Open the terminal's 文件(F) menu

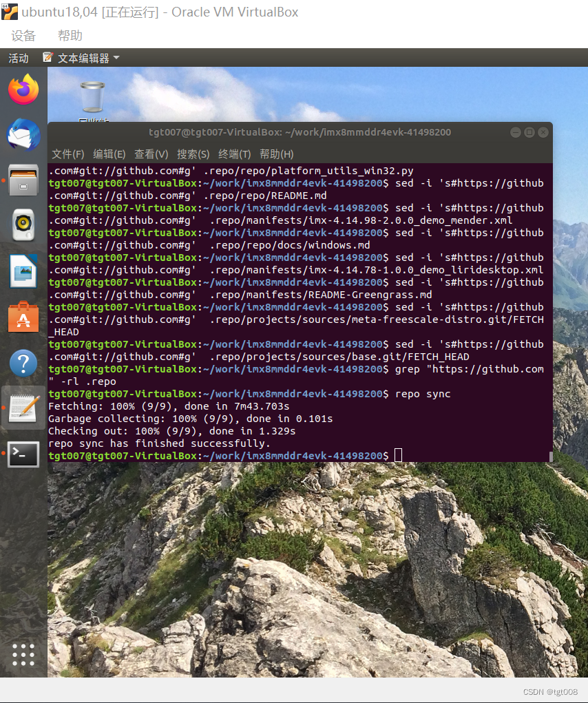click(x=67, y=154)
